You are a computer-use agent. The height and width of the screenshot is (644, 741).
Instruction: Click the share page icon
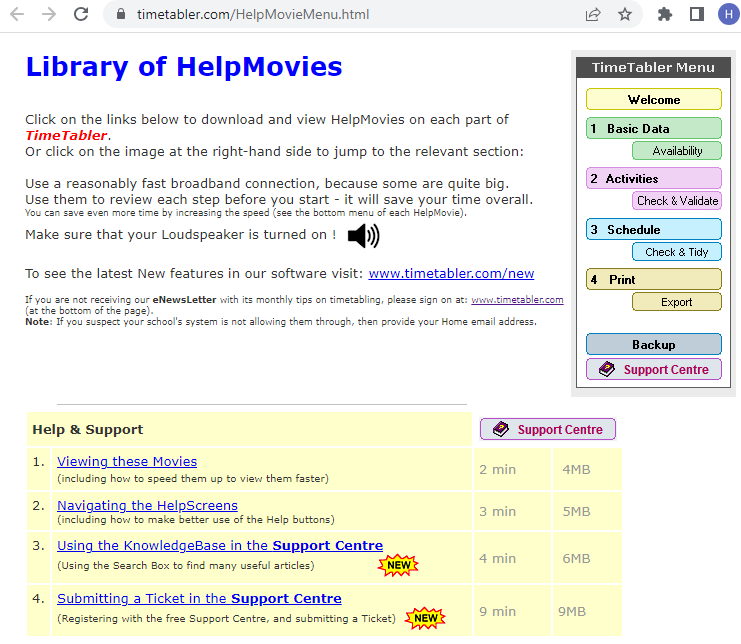pyautogui.click(x=593, y=15)
